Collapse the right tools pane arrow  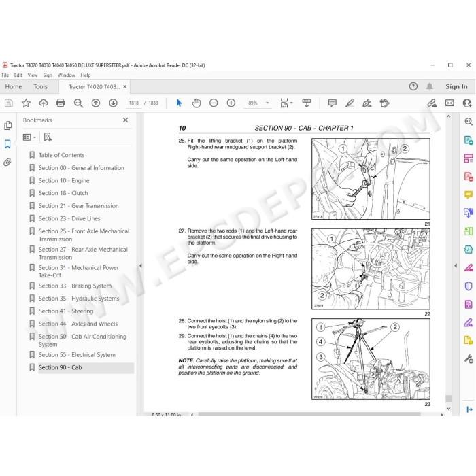(x=456, y=266)
